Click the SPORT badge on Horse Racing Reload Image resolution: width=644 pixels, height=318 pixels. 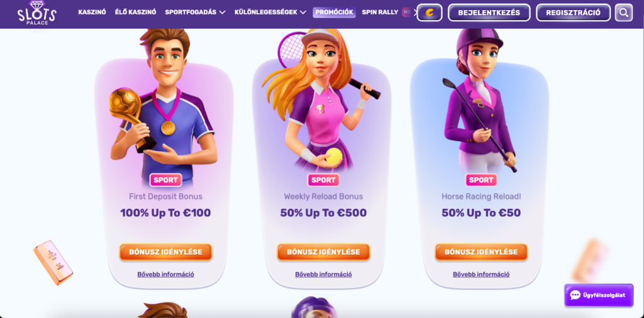[x=481, y=180]
